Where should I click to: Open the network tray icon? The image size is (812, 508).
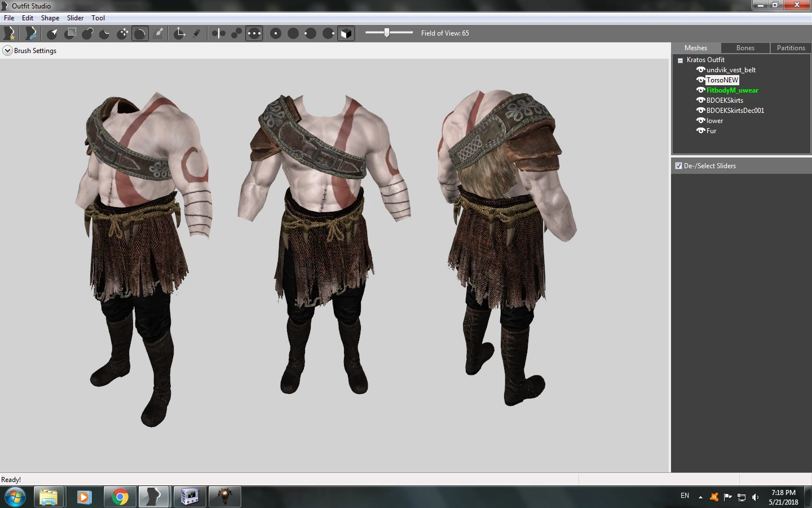click(x=742, y=497)
